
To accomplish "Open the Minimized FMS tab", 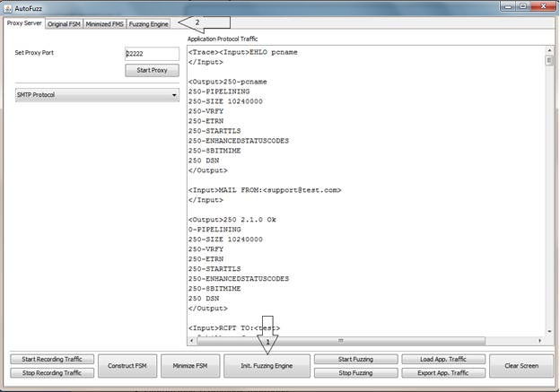I will coord(105,24).
